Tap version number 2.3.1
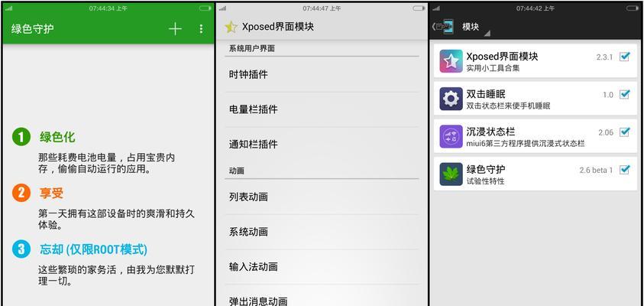Viewport: 644px width, 306px height. click(x=604, y=57)
